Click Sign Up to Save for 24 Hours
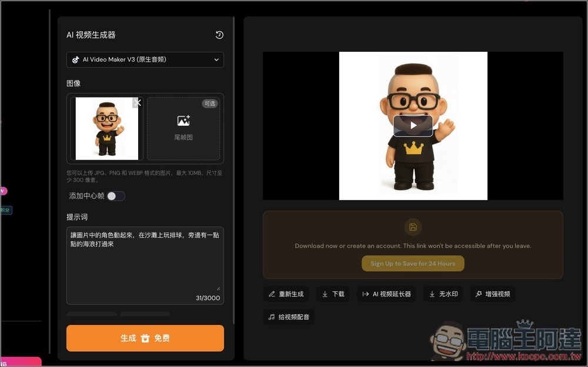 click(x=413, y=263)
